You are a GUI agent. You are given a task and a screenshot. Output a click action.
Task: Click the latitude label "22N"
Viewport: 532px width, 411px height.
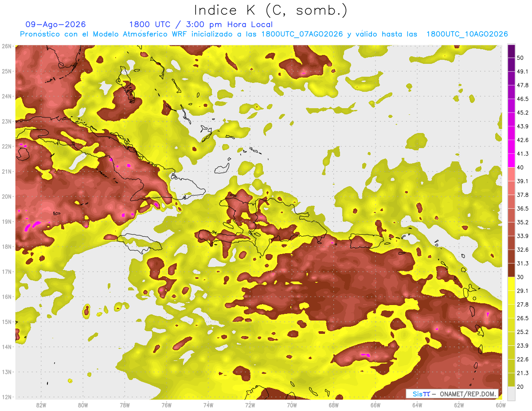point(7,146)
